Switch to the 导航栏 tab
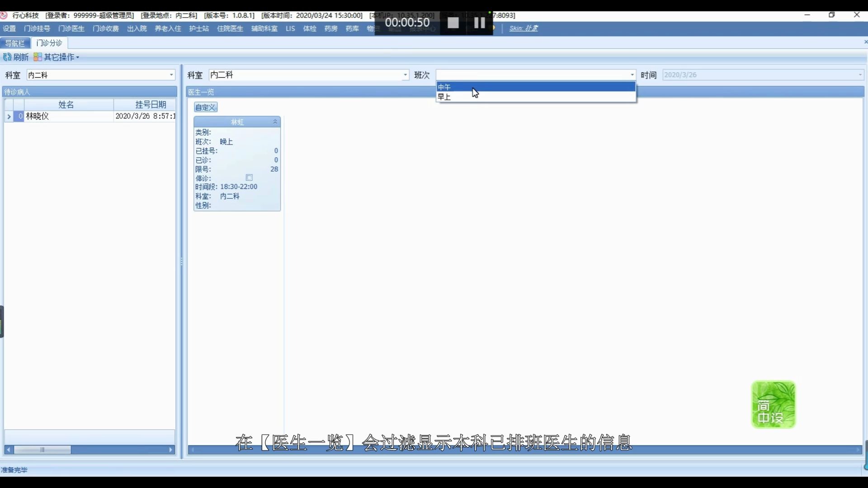The image size is (868, 488). [x=15, y=43]
